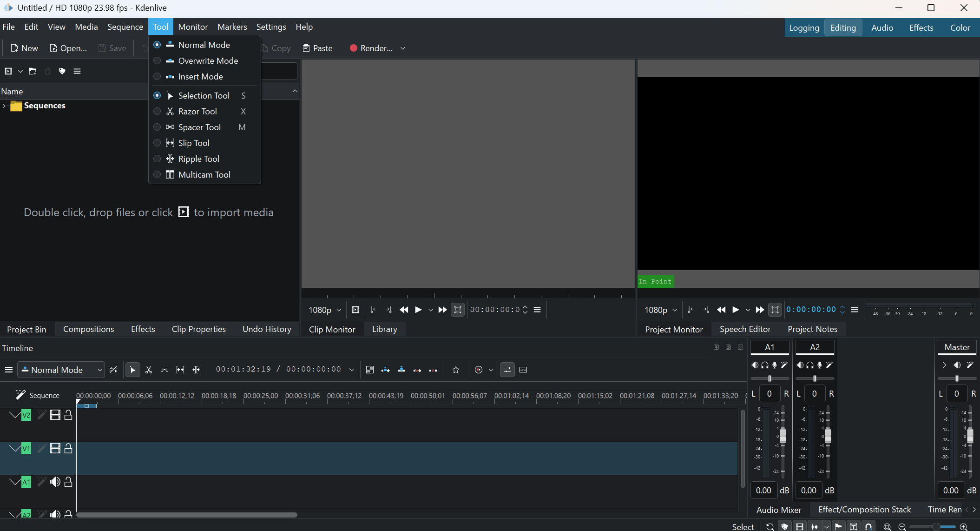Click the mix clips icon in timeline toolbar

pos(370,370)
